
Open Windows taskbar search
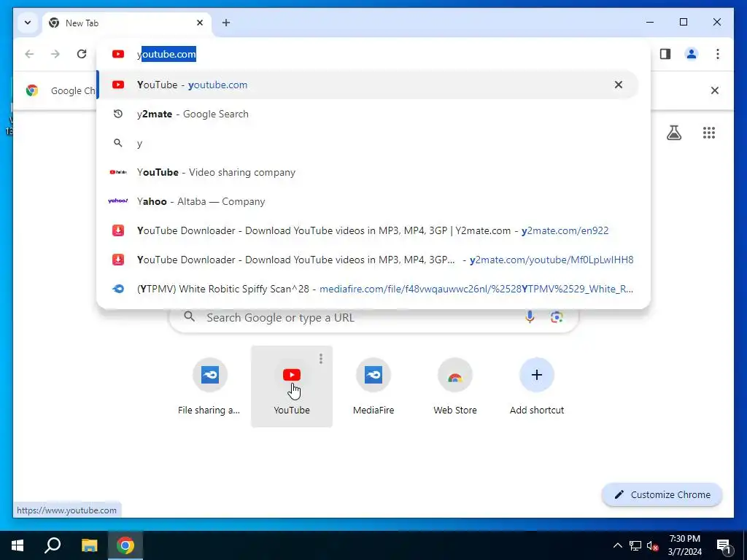(53, 545)
